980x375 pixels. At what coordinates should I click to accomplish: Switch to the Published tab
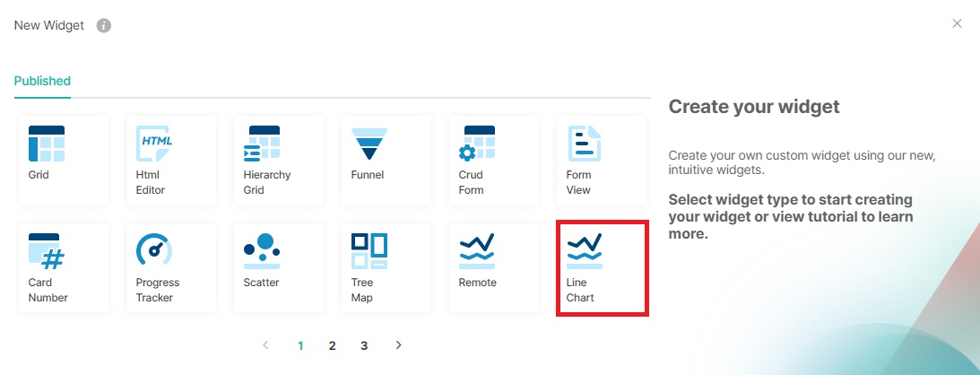tap(42, 81)
